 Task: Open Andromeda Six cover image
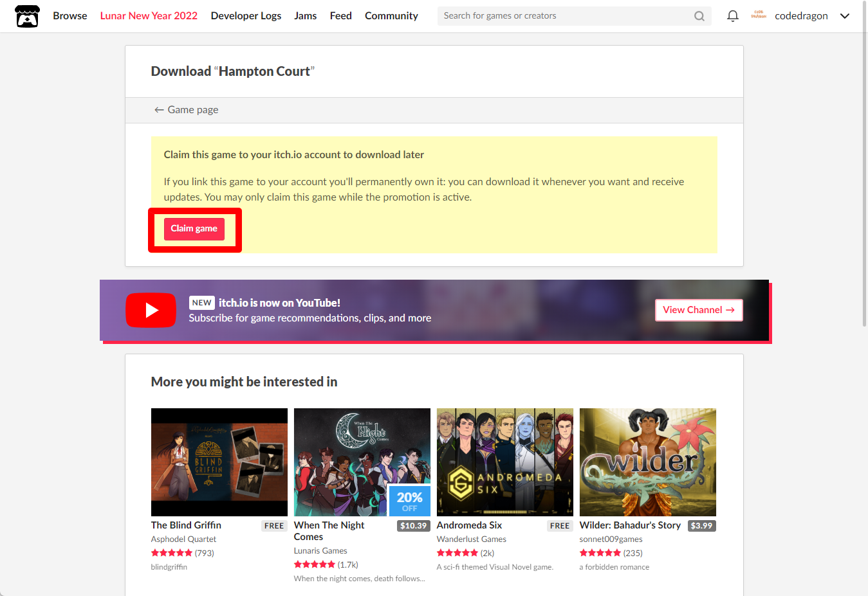tap(505, 462)
